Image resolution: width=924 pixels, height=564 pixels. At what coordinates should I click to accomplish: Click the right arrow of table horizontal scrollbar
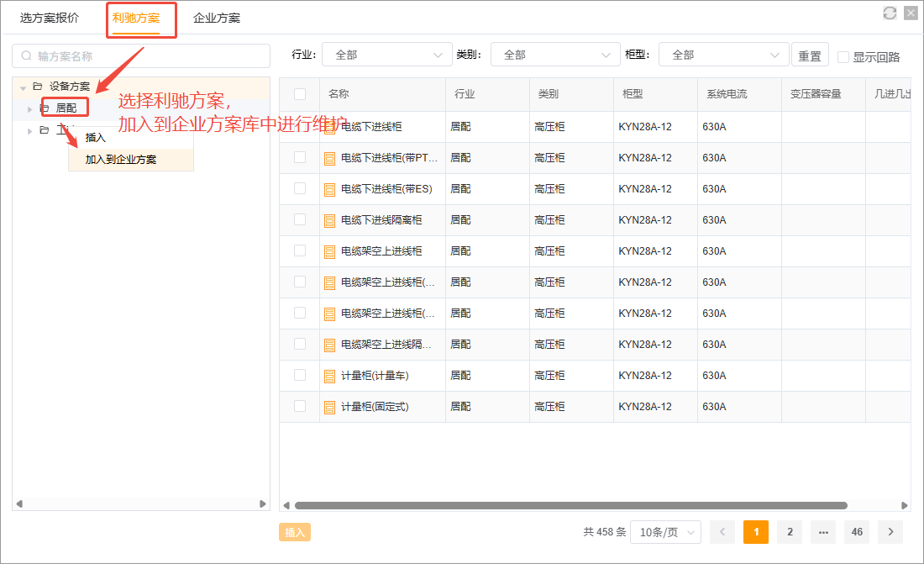click(905, 506)
